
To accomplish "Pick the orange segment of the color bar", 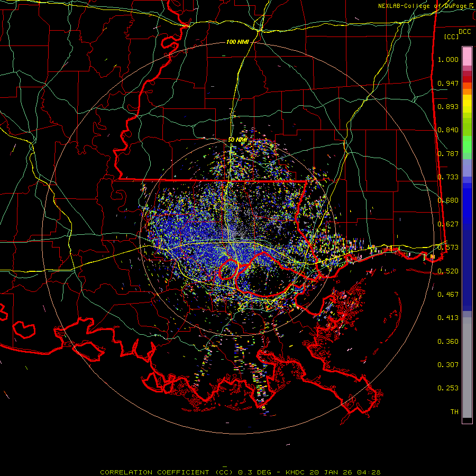I will tap(467, 91).
